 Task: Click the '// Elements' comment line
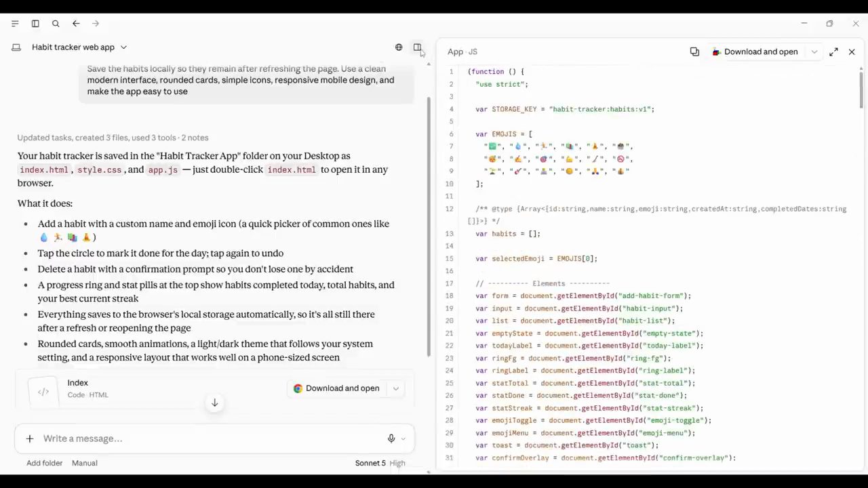[542, 283]
